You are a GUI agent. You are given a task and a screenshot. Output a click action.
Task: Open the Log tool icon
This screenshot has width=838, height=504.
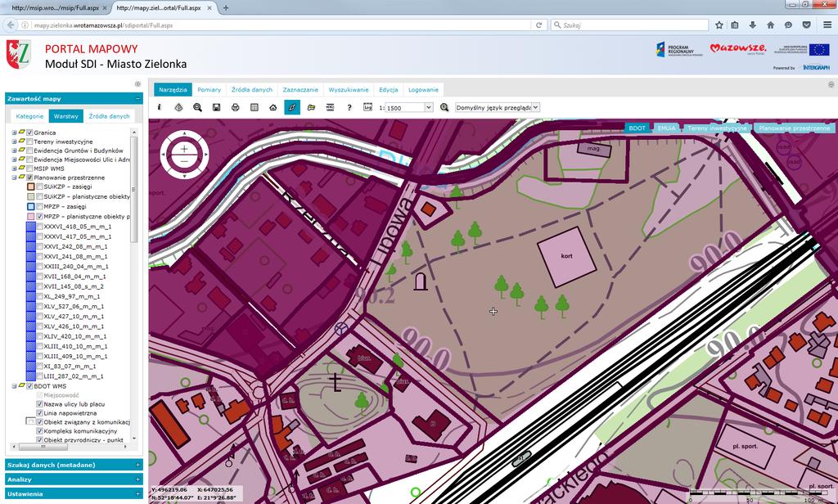(x=367, y=107)
